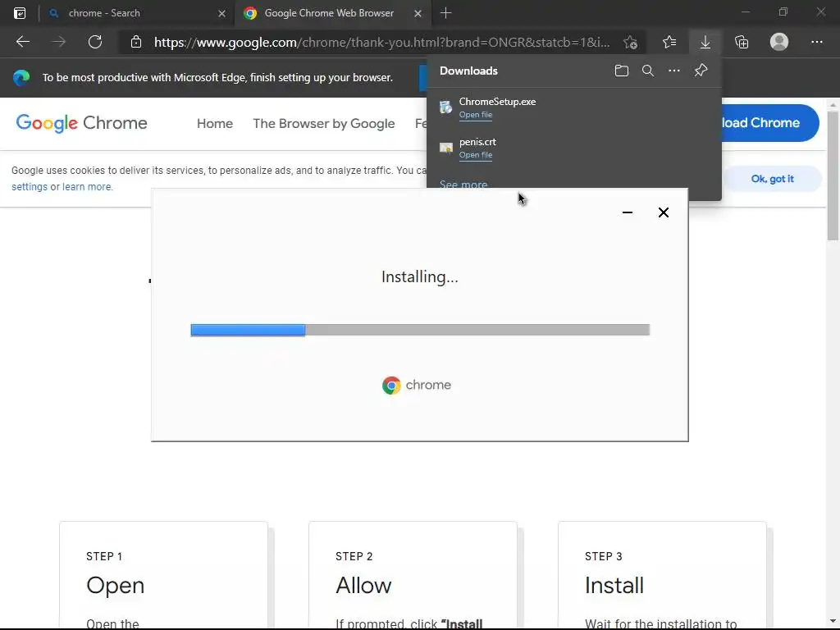Click the STEP 3 Install heading

click(x=614, y=585)
